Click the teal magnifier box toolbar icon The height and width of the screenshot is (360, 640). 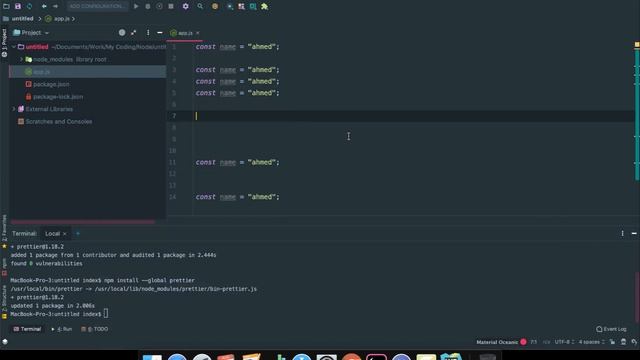point(253,6)
